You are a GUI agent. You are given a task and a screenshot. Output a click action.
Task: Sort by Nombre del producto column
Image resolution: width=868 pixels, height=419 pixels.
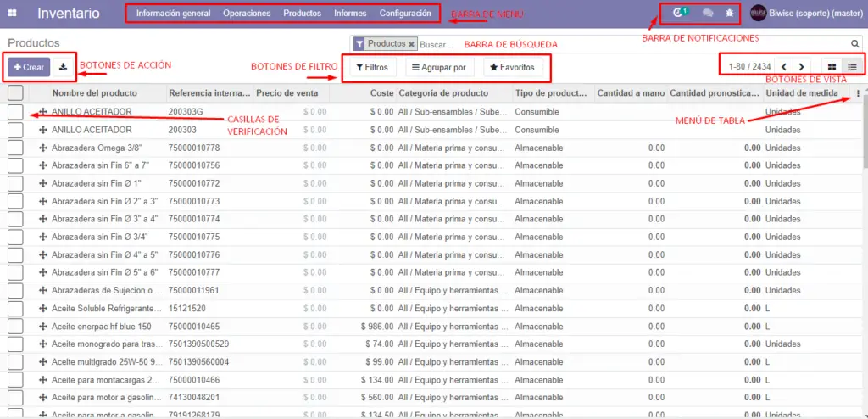(x=95, y=93)
